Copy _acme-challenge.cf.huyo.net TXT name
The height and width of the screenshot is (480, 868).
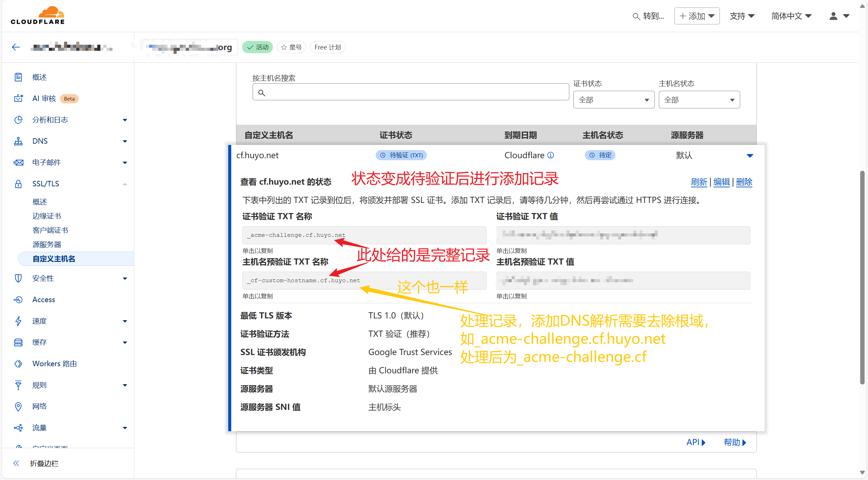pos(364,235)
